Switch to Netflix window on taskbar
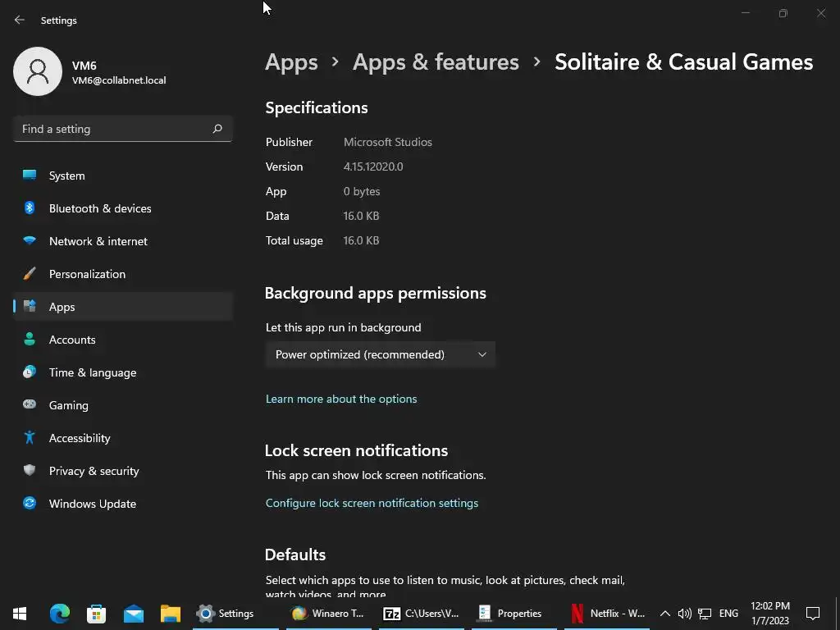The image size is (840, 630). tap(608, 613)
